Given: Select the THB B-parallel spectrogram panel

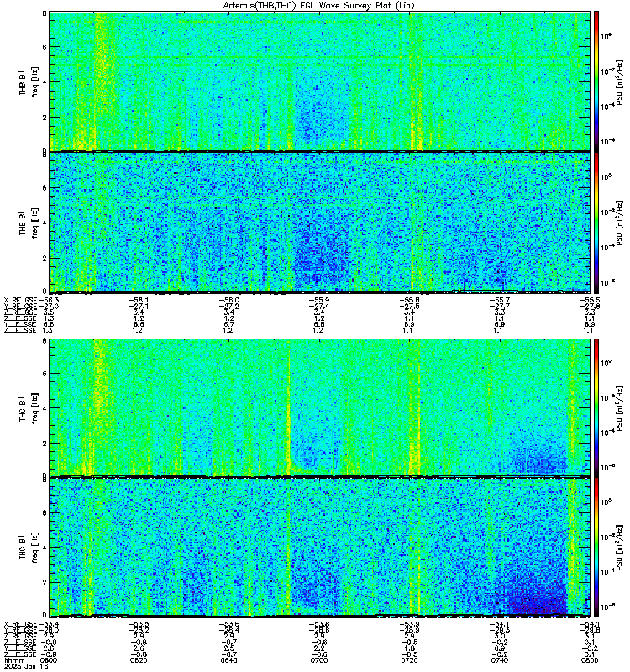Looking at the screenshot, I should click(319, 223).
